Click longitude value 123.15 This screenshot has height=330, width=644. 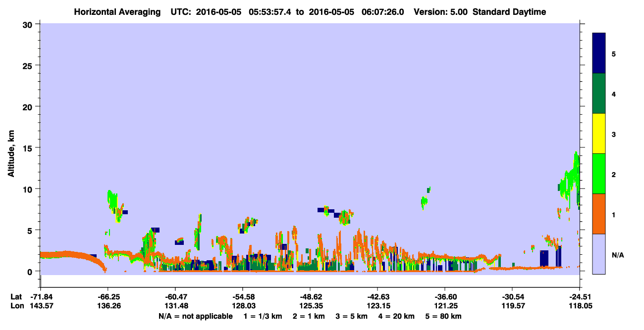click(377, 306)
